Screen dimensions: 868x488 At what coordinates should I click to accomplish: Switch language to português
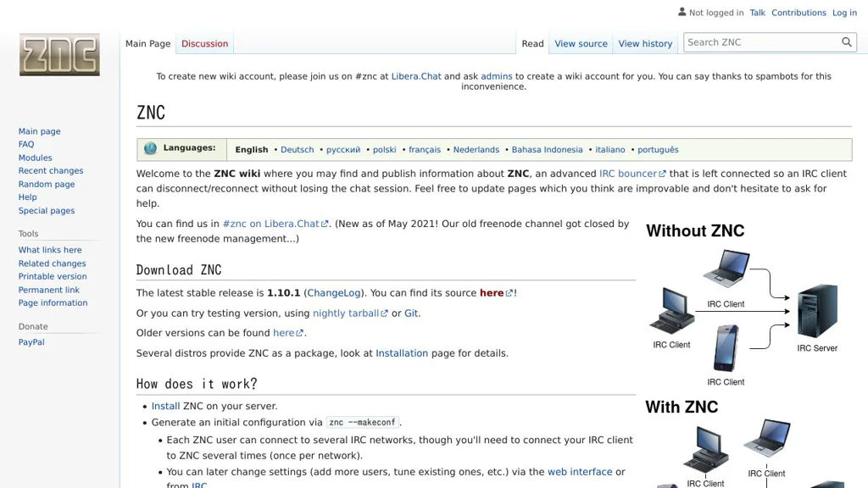tap(658, 149)
